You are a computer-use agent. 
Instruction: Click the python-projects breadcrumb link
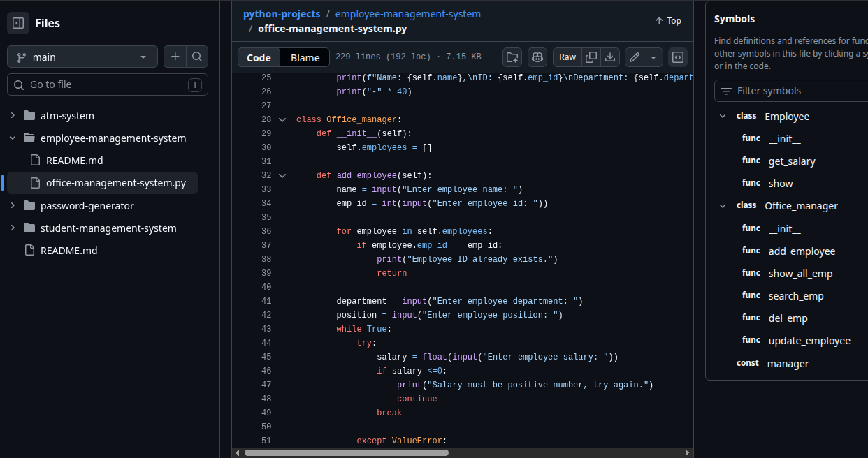(x=282, y=14)
